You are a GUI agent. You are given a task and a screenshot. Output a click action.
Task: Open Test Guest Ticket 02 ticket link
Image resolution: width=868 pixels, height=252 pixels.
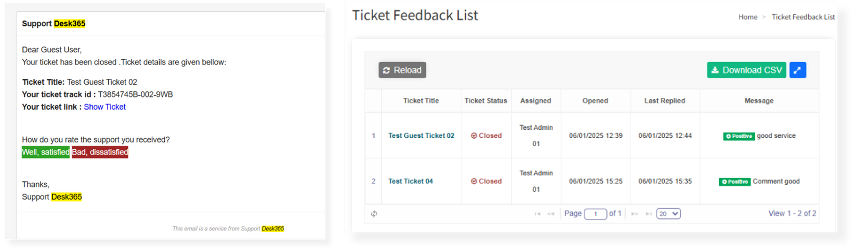[421, 136]
